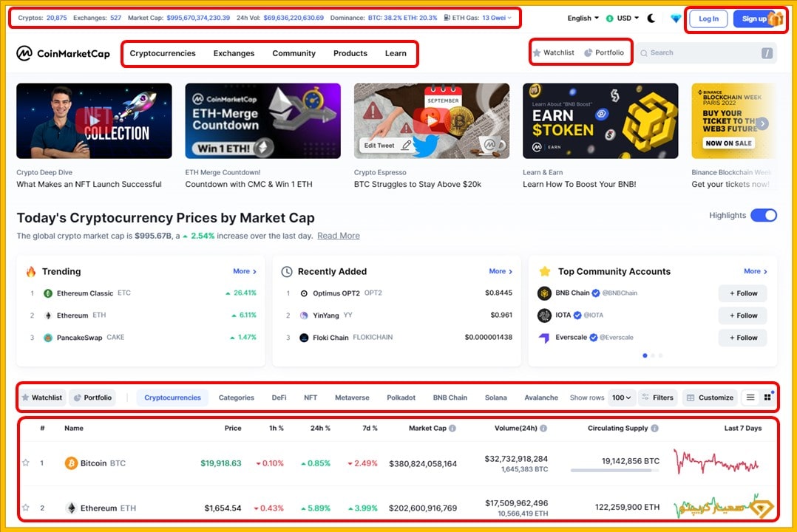Open the USD currency dropdown
Viewport: 797px width, 532px height.
623,18
